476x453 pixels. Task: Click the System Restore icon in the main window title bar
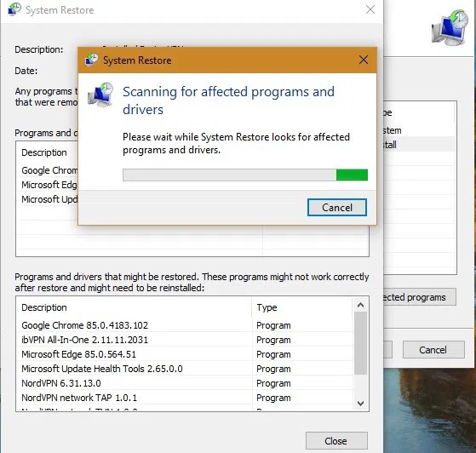tap(14, 9)
